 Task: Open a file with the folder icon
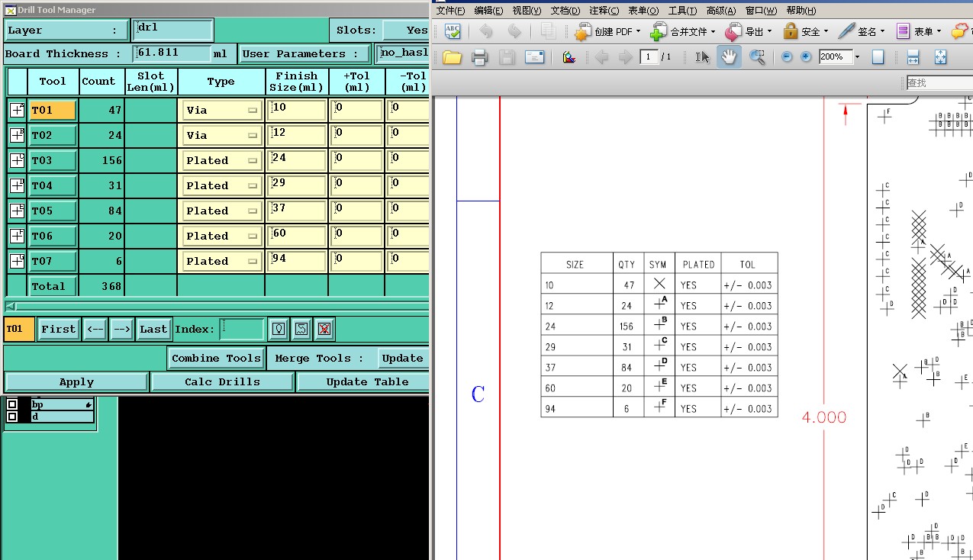pyautogui.click(x=452, y=57)
